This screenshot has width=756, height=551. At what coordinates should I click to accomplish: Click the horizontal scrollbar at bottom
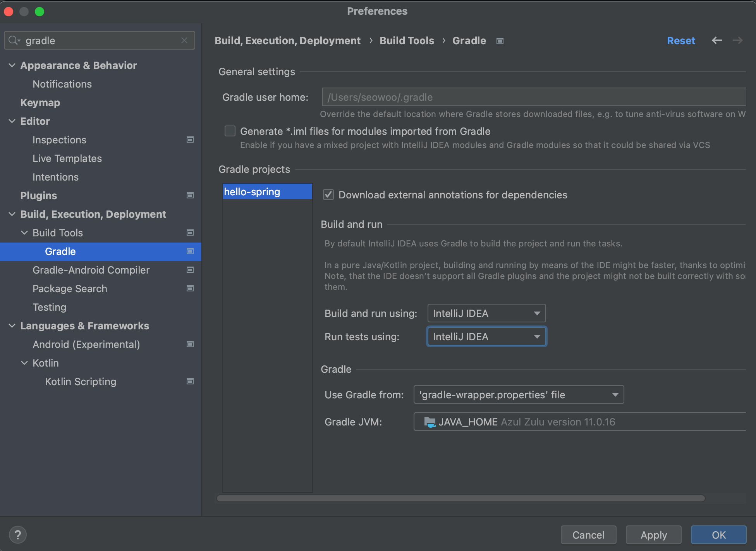[x=460, y=498]
